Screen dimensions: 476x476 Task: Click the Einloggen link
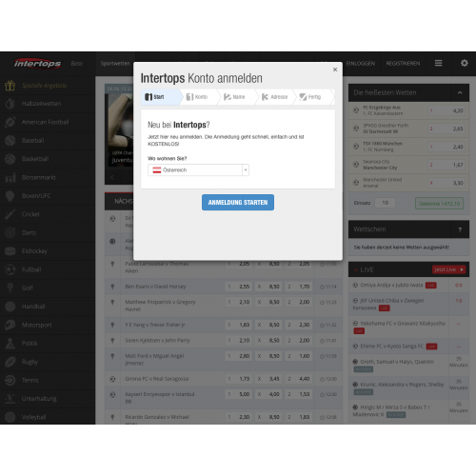coord(361,64)
